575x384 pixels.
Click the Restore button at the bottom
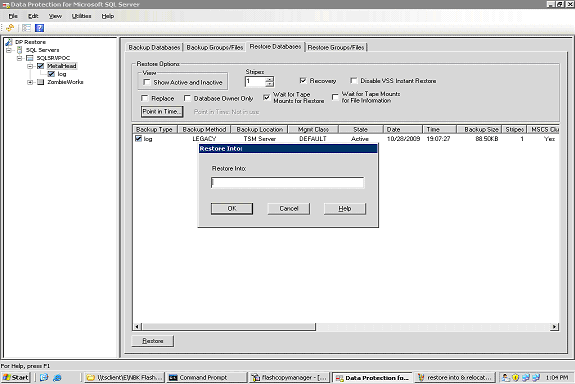pos(153,341)
